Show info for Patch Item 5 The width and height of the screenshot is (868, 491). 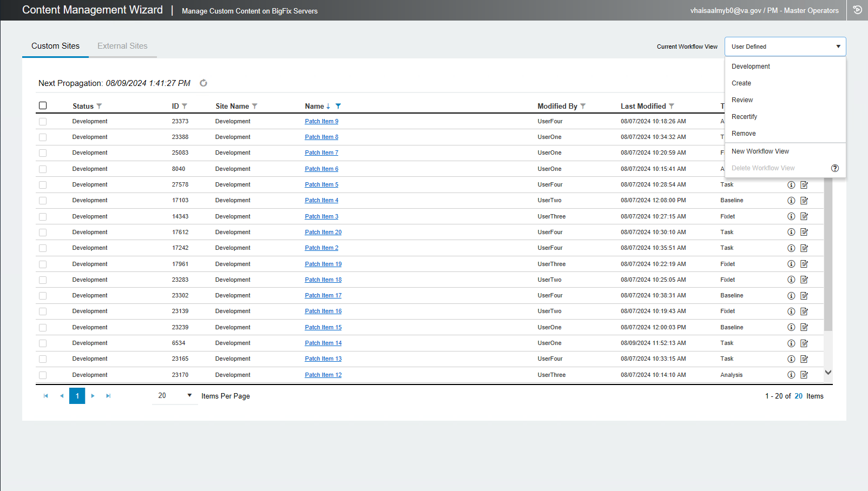point(791,185)
